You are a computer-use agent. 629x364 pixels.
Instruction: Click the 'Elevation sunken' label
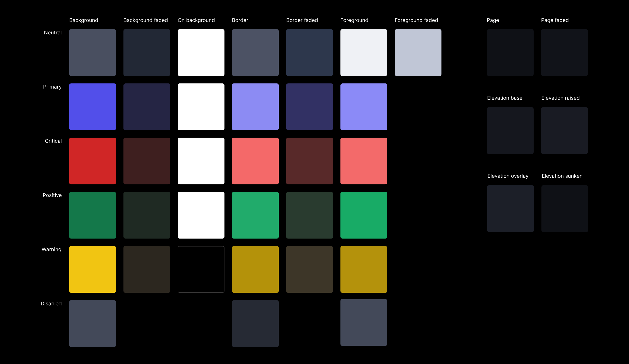562,176
